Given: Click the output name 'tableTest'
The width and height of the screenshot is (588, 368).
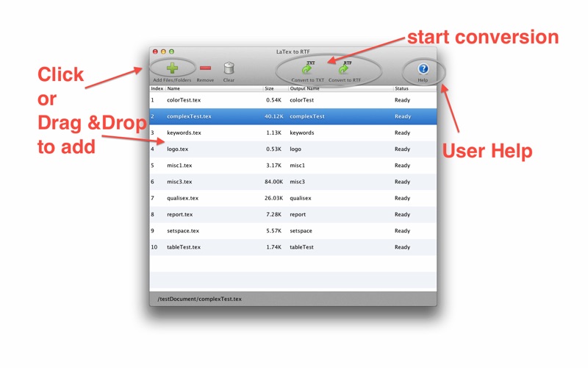Looking at the screenshot, I should point(301,247).
